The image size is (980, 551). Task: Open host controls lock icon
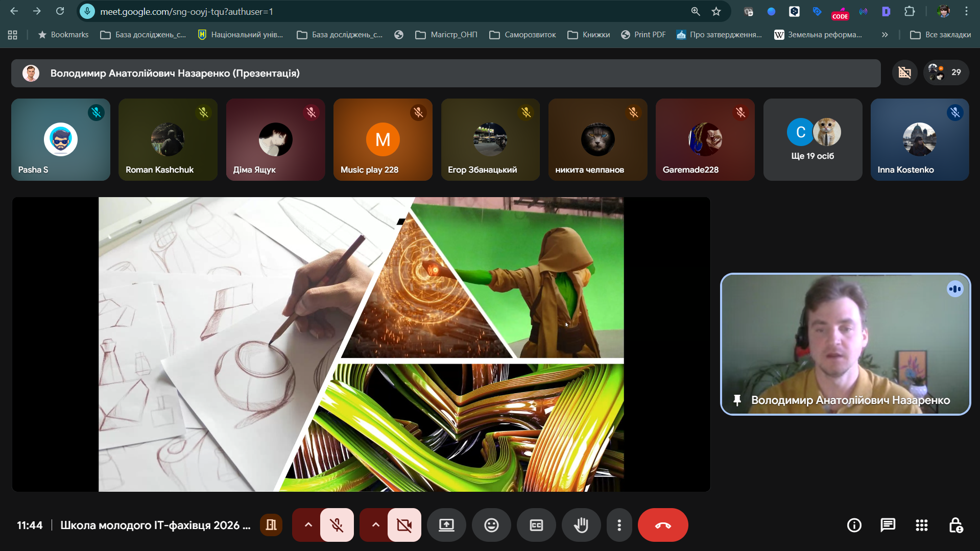coord(955,525)
